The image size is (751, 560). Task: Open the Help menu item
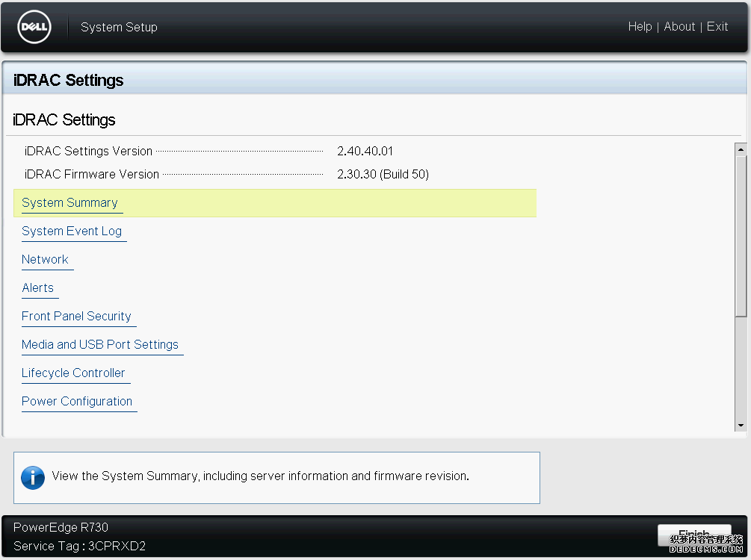click(x=640, y=27)
